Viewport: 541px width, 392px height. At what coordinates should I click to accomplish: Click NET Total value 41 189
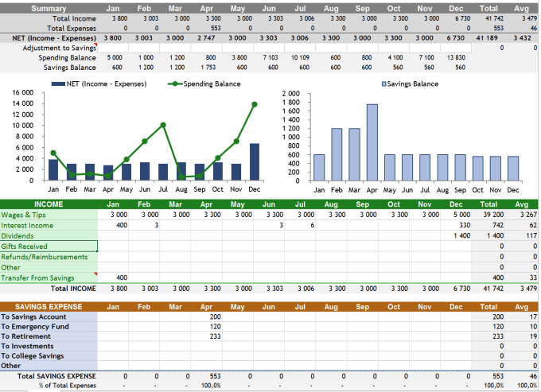(487, 38)
